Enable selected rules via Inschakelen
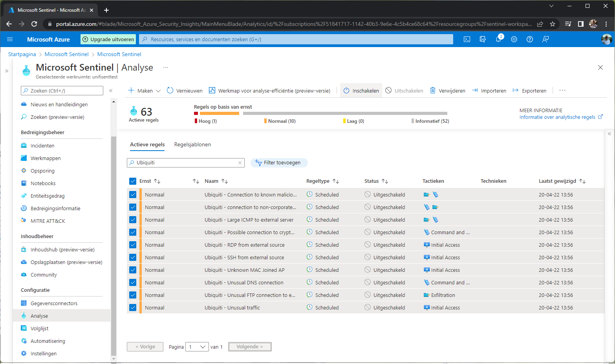 pos(361,90)
